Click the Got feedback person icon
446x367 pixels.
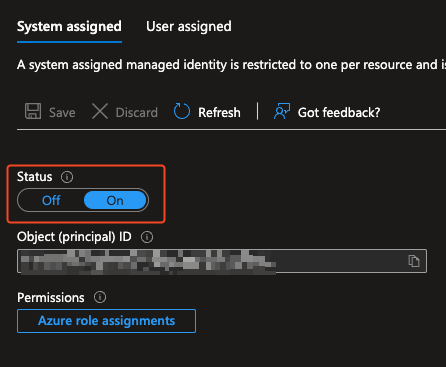[282, 111]
